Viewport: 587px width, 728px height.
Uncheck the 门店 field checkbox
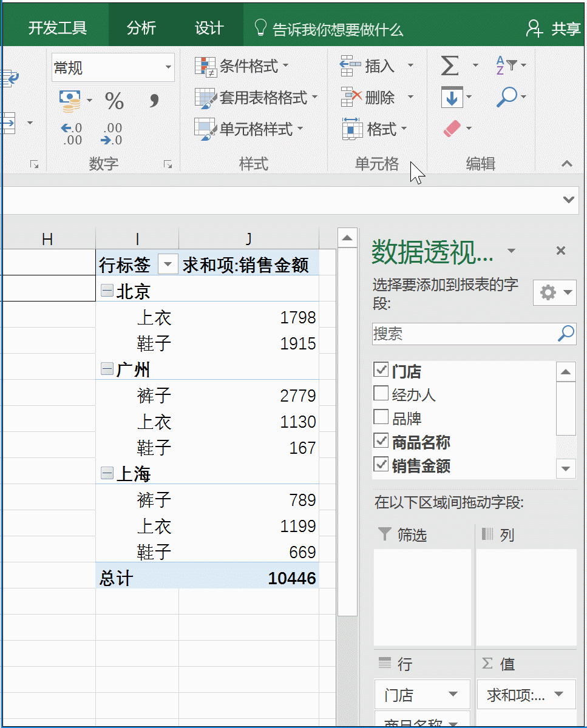point(381,370)
